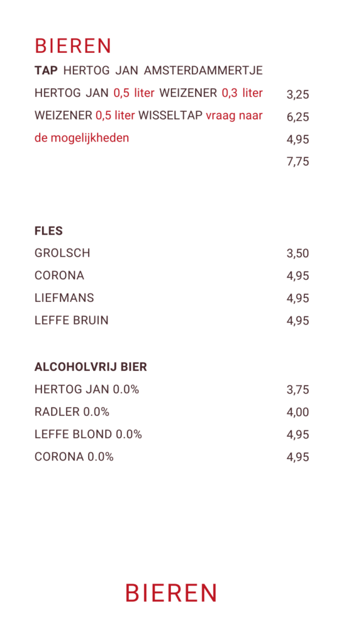Select HERTOG JAN 0.0% alcohol-free beer

point(87,389)
